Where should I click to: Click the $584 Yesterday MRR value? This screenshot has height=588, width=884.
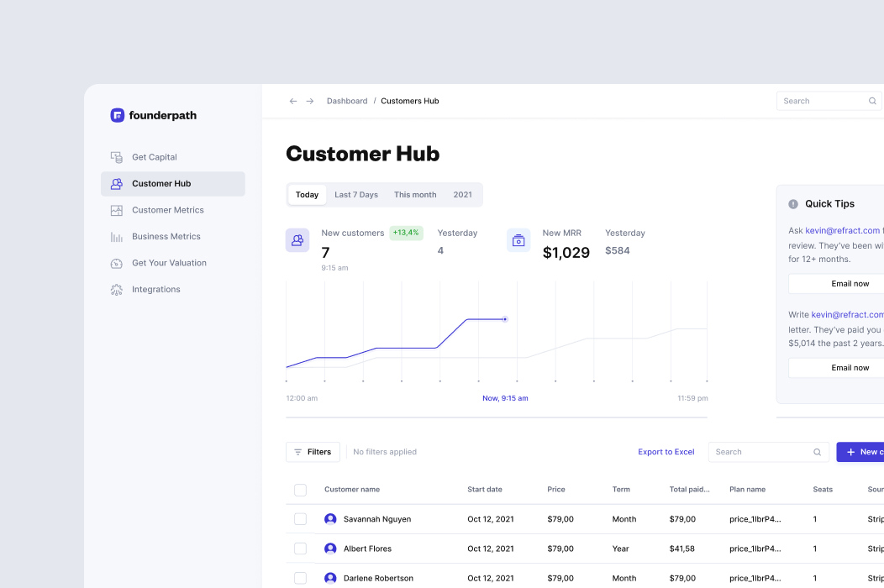point(618,251)
